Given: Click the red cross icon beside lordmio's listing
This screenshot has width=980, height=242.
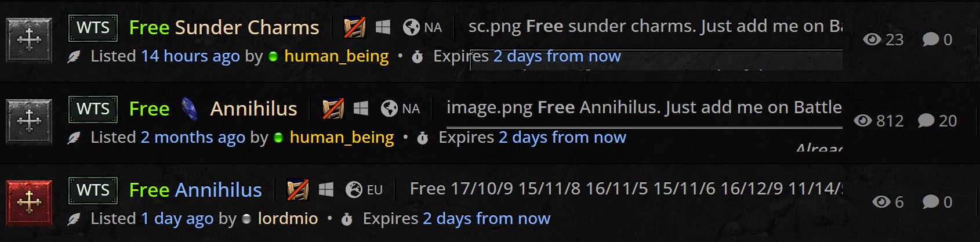Looking at the screenshot, I should pyautogui.click(x=29, y=203).
